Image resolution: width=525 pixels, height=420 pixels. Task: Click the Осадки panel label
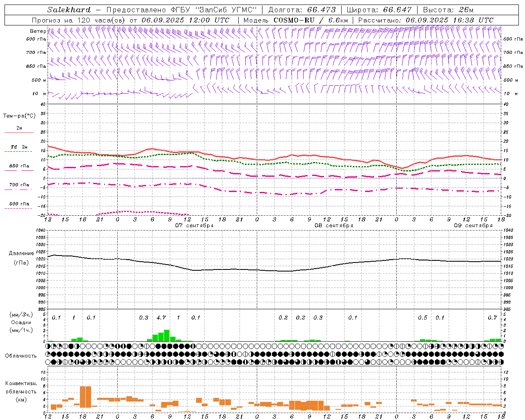coord(21,323)
